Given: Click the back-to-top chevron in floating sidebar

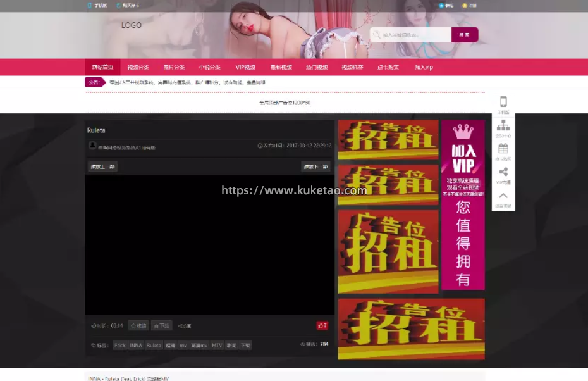Looking at the screenshot, I should click(x=503, y=196).
